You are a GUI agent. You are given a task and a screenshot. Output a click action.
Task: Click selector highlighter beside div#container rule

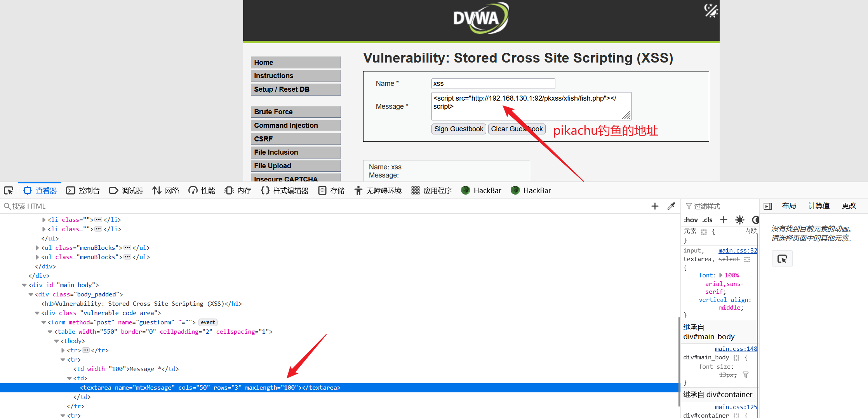tap(736, 415)
